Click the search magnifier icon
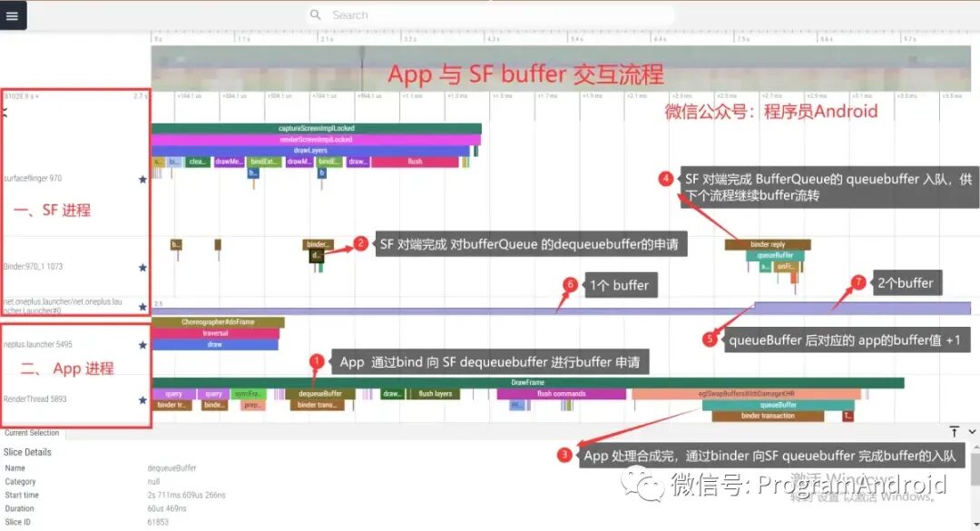 click(316, 15)
